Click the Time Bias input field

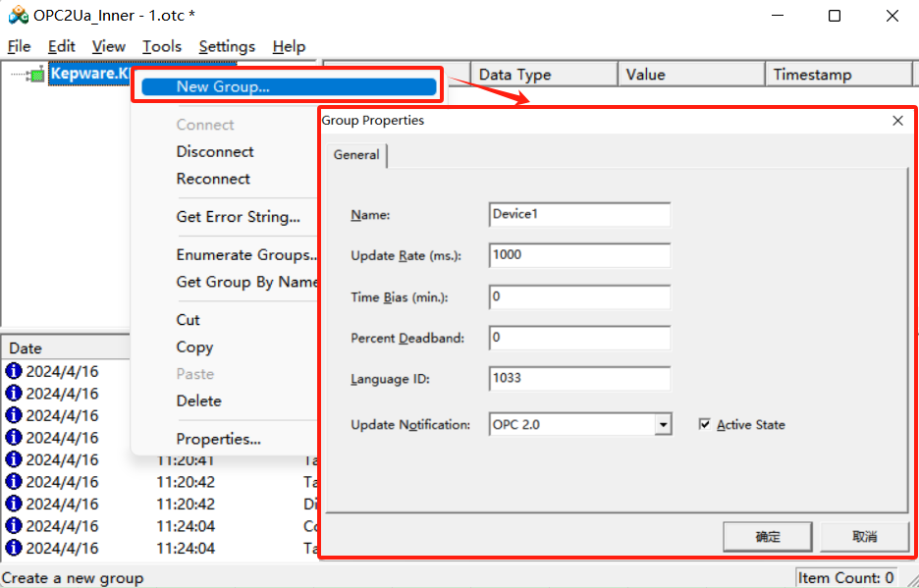coord(579,297)
